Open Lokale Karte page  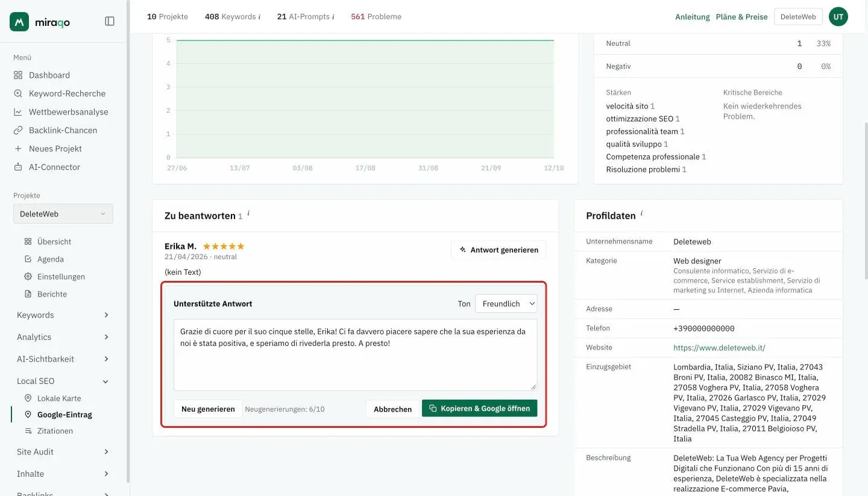59,398
